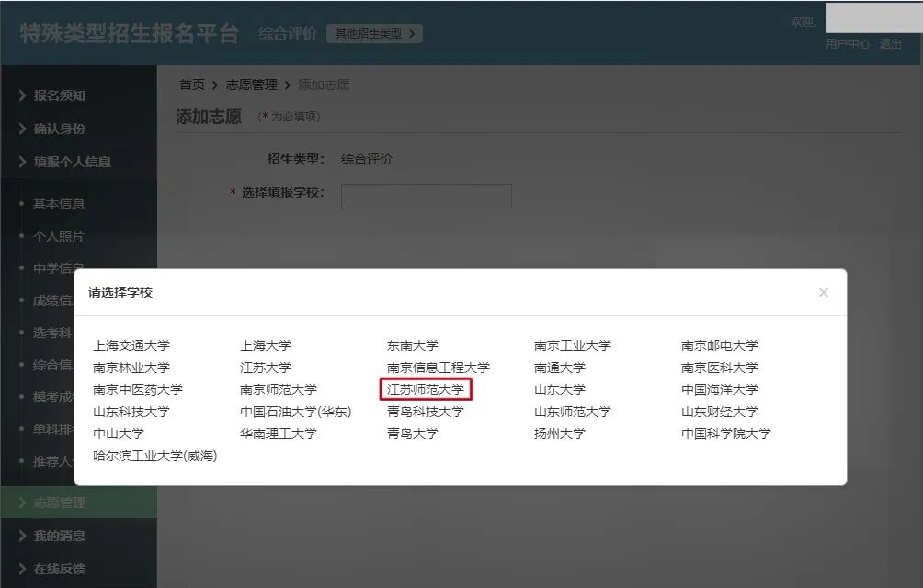The width and height of the screenshot is (923, 588).
Task: Open the 其他招生类型 dropdown button
Action: coord(374,33)
